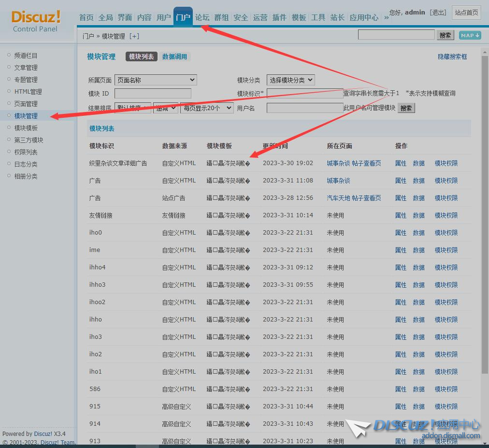Open 文章管理 in the left sidebar
489x448 pixels.
26,68
